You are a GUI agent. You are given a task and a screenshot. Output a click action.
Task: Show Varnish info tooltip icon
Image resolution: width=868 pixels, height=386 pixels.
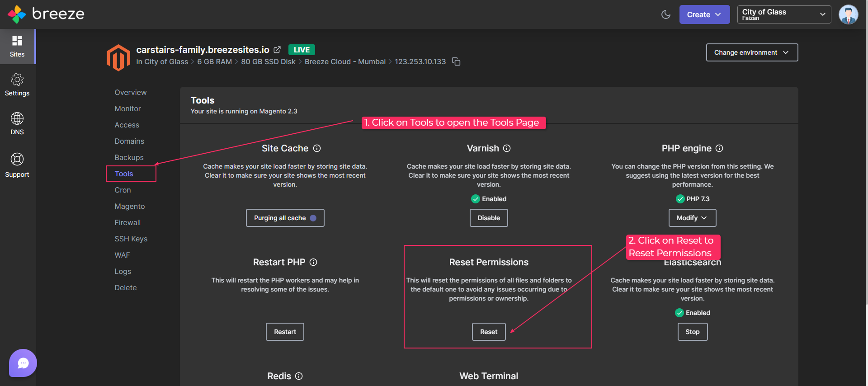tap(507, 148)
